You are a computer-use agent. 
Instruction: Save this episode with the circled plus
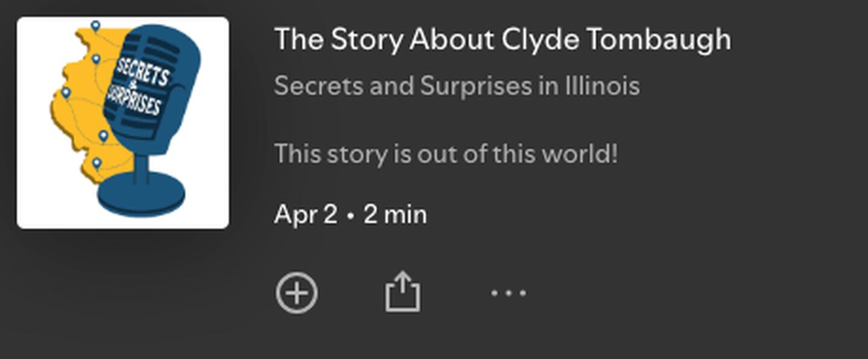tap(297, 293)
